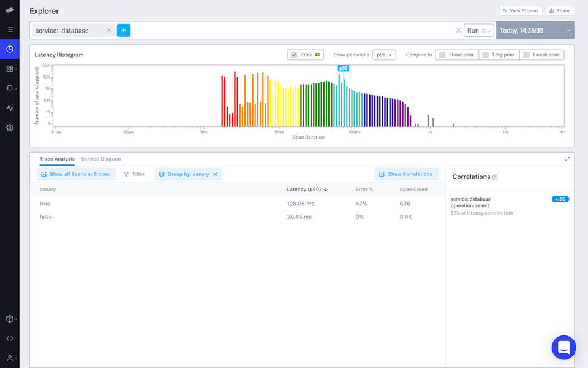This screenshot has width=588, height=368.
Task: Click Show all Spans in Traces
Action: tap(75, 174)
